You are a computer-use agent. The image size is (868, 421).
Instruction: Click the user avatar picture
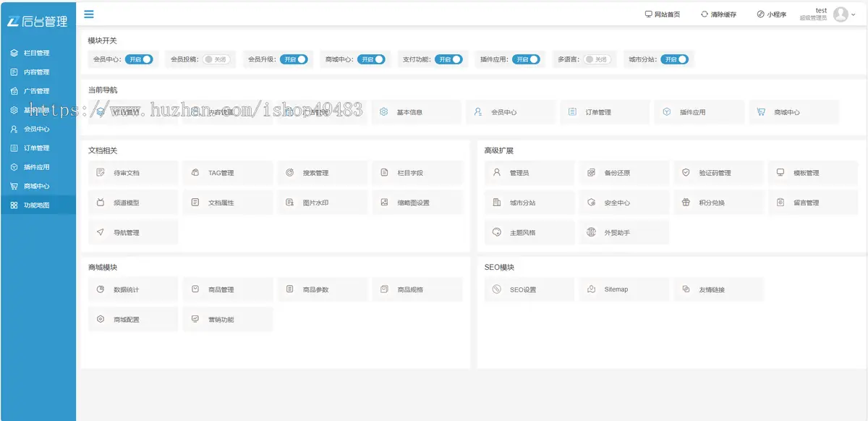pyautogui.click(x=841, y=14)
